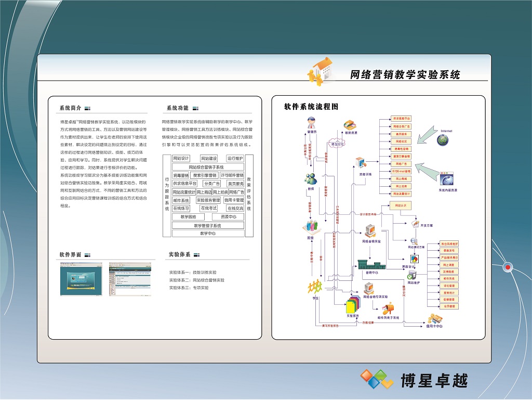
Task: Open the 营销中心 green building icon
Action: (x=371, y=264)
